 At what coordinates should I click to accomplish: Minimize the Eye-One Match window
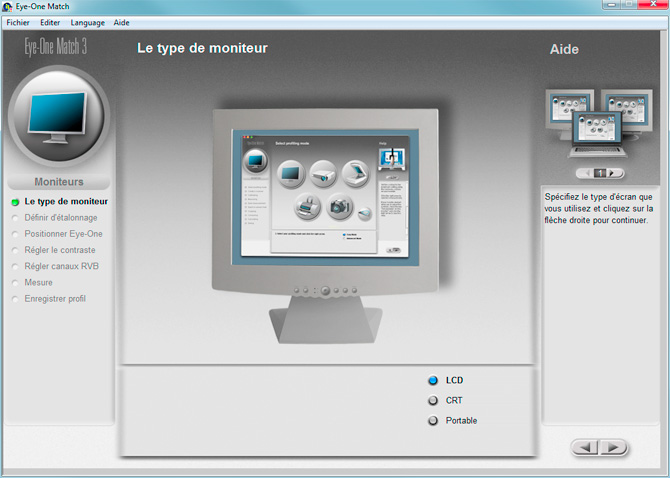coord(612,4)
